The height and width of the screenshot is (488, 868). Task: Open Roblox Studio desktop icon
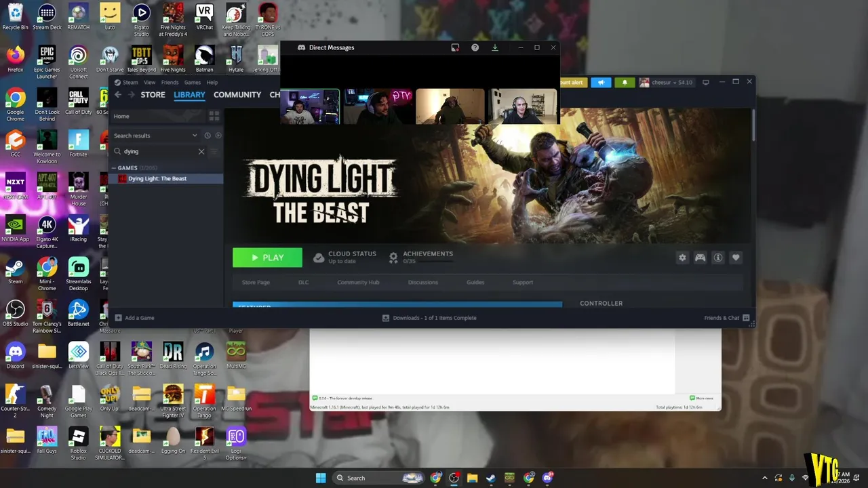tap(78, 444)
